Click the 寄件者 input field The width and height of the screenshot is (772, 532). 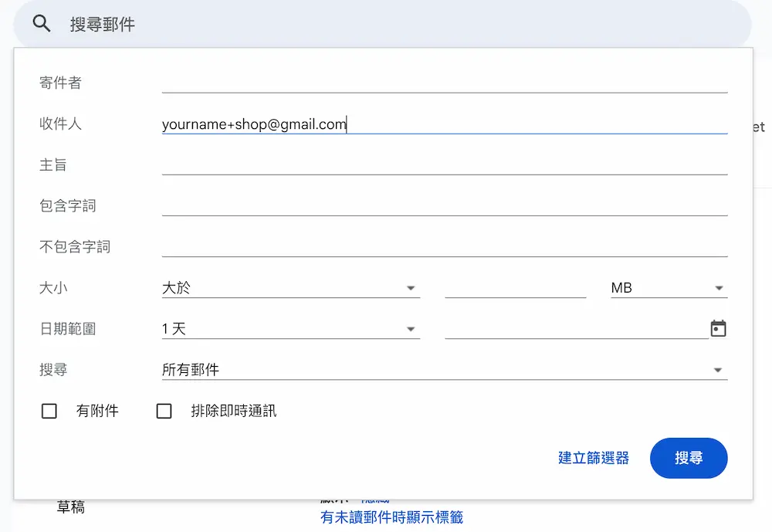[444, 83]
